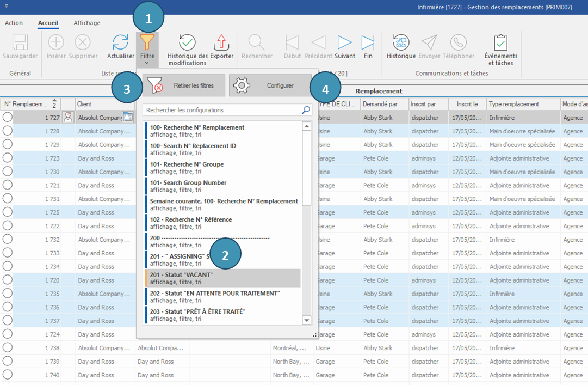Click the Rechercher les configurations field

pyautogui.click(x=223, y=110)
